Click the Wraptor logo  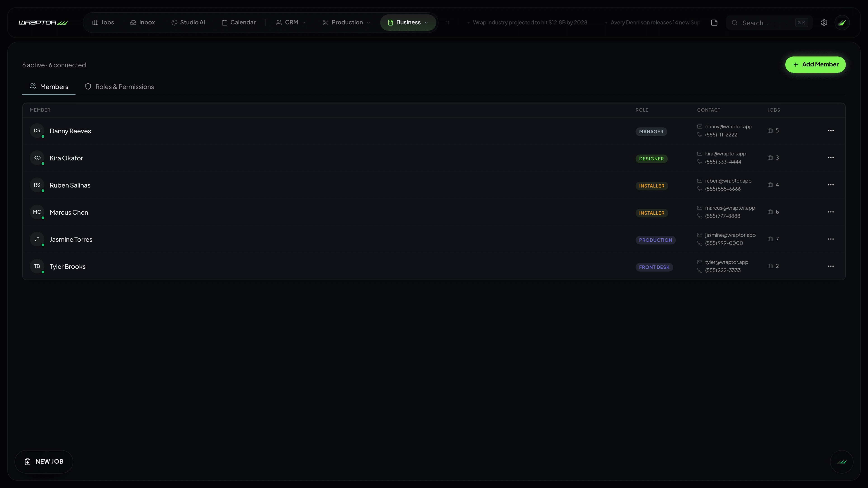pyautogui.click(x=43, y=22)
